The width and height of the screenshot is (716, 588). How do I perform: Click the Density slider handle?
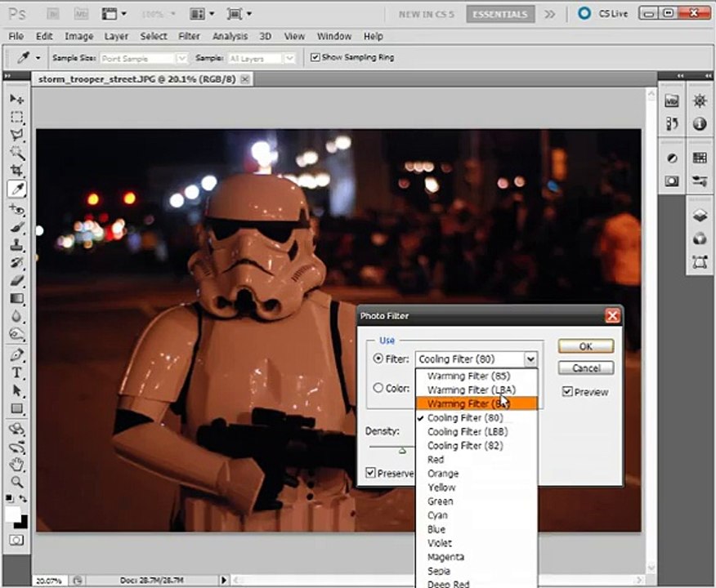[402, 451]
